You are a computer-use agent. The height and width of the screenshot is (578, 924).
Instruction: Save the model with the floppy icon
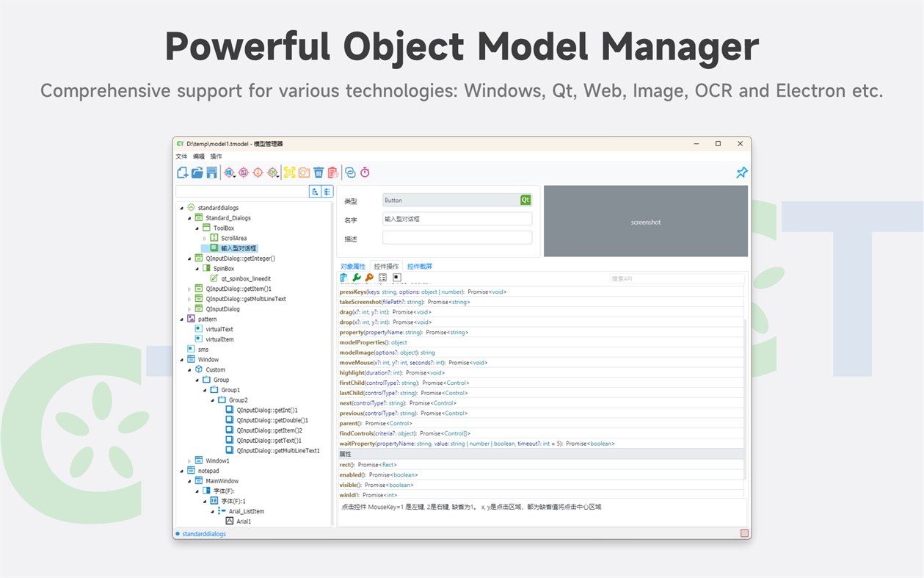tap(211, 173)
